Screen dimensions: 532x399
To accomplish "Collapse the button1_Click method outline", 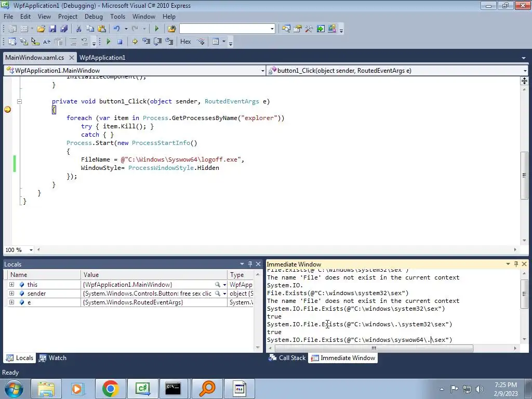I will pos(19,101).
